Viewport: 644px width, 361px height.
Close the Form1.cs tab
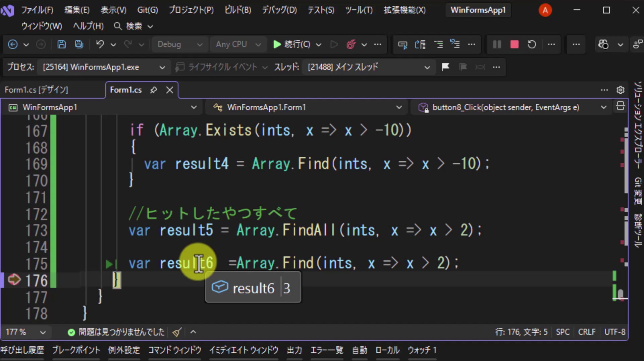click(170, 90)
